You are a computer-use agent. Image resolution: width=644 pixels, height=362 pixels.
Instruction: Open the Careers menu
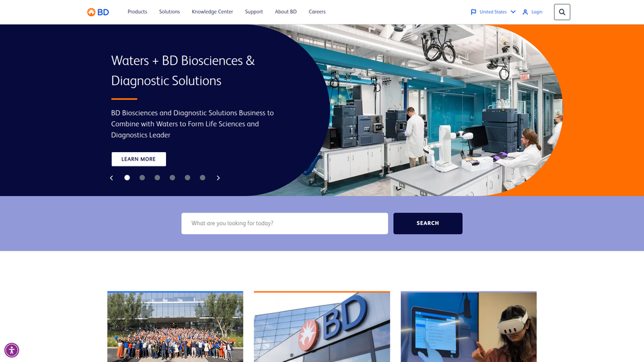click(x=317, y=11)
